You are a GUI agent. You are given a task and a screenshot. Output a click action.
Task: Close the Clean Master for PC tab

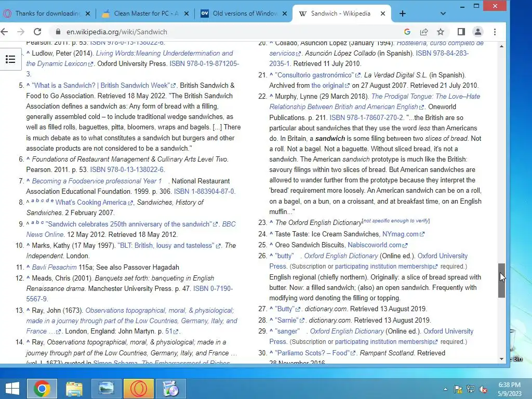tap(187, 14)
